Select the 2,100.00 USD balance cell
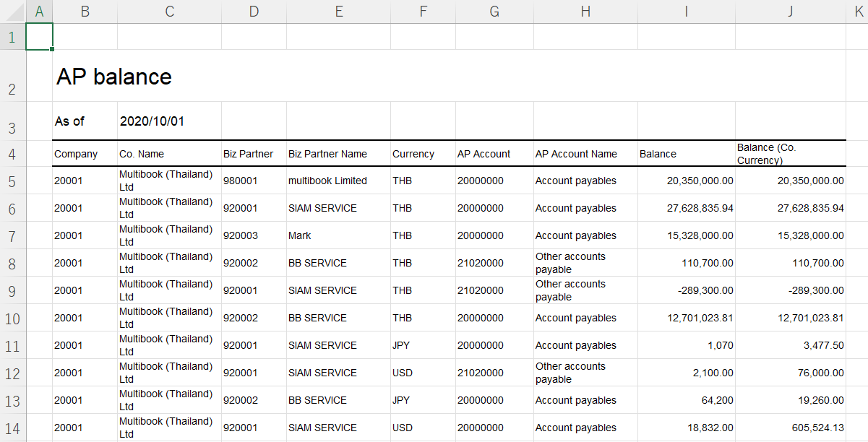Image resolution: width=868 pixels, height=442 pixels. 687,373
